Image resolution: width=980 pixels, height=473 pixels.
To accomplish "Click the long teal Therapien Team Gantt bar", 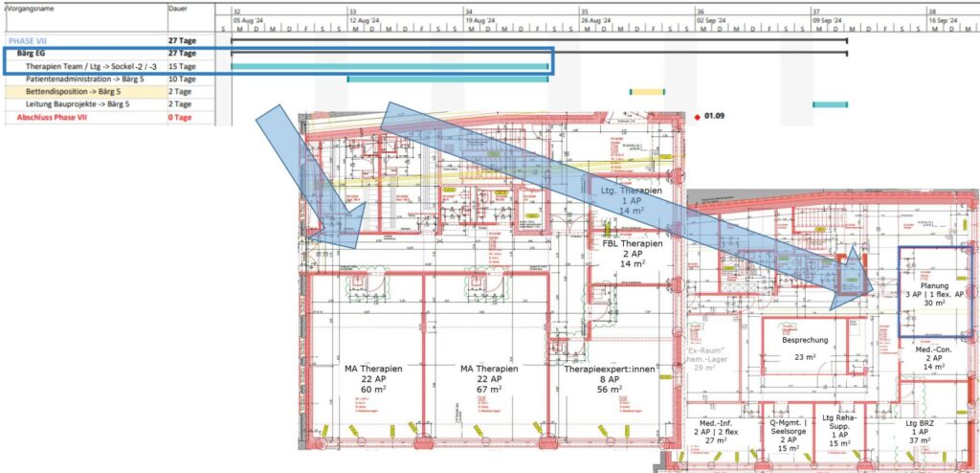I will pos(390,67).
